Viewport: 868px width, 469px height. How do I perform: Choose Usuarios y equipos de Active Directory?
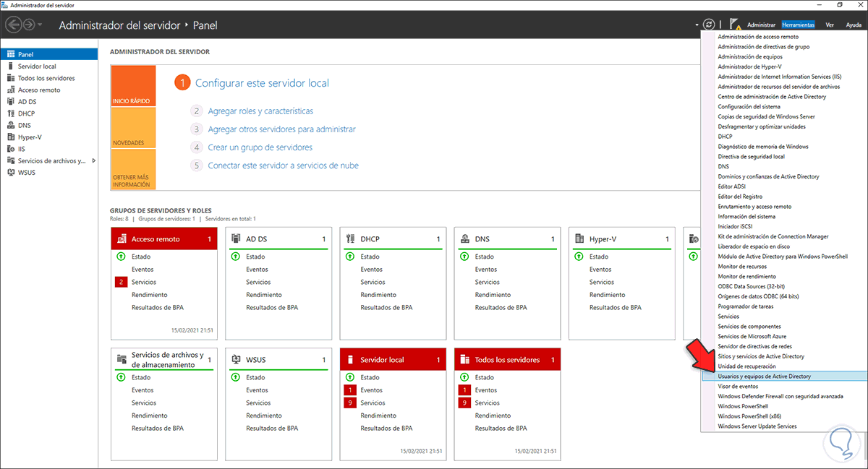tap(784, 377)
